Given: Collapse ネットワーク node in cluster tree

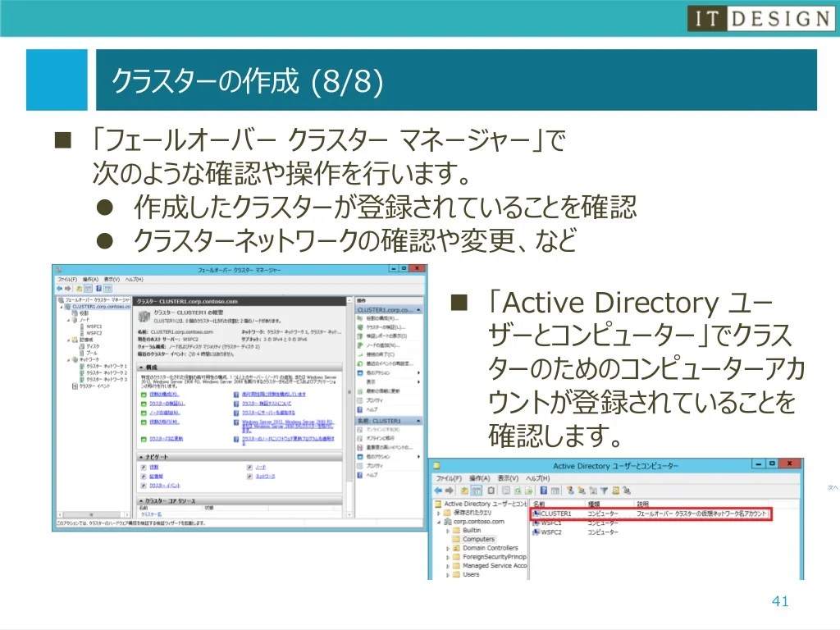Looking at the screenshot, I should click(69, 359).
